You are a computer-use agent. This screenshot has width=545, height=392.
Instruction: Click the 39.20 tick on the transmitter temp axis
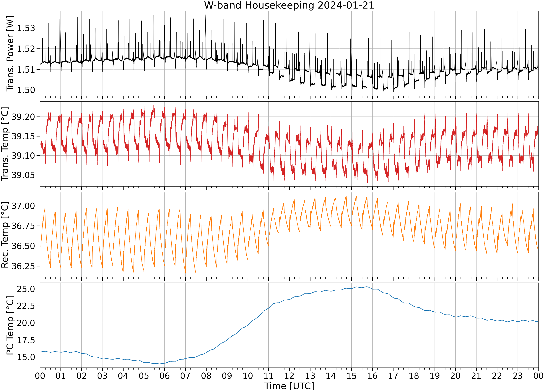click(x=23, y=117)
